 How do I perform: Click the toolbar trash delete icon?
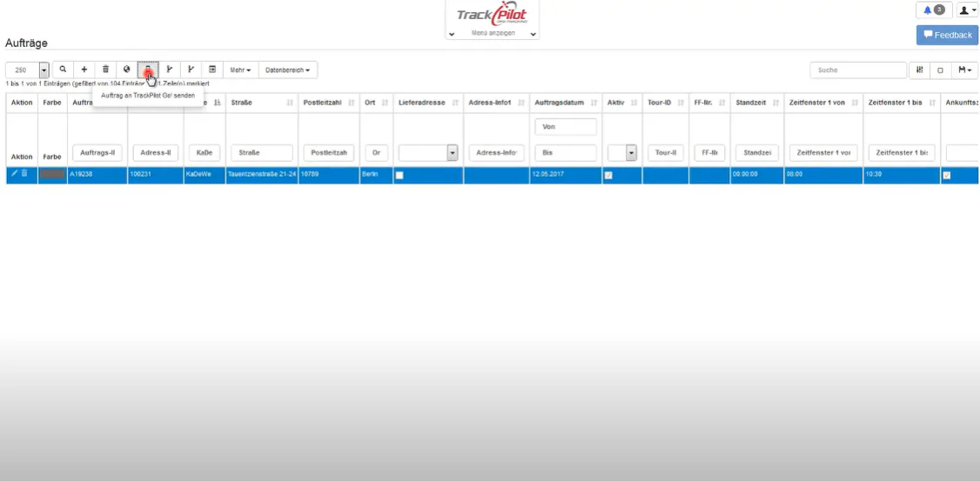(105, 70)
